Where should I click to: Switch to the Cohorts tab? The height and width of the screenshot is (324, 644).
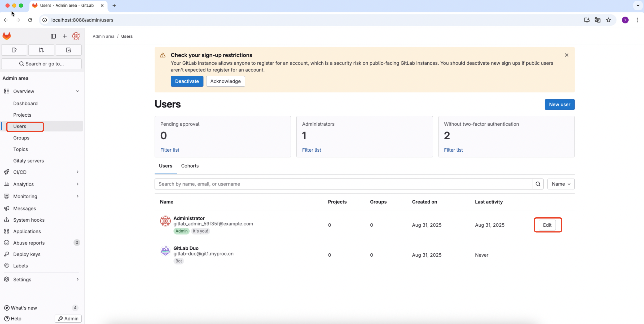coord(190,166)
